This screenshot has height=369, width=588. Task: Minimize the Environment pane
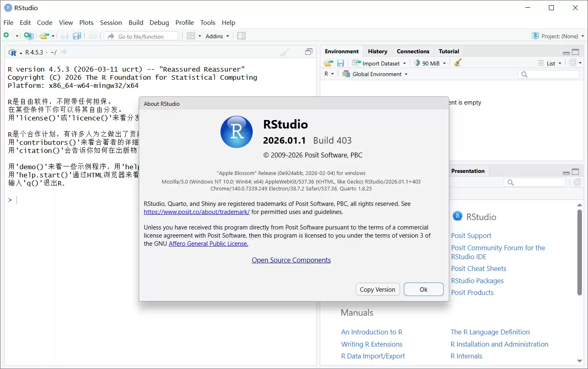pos(566,52)
